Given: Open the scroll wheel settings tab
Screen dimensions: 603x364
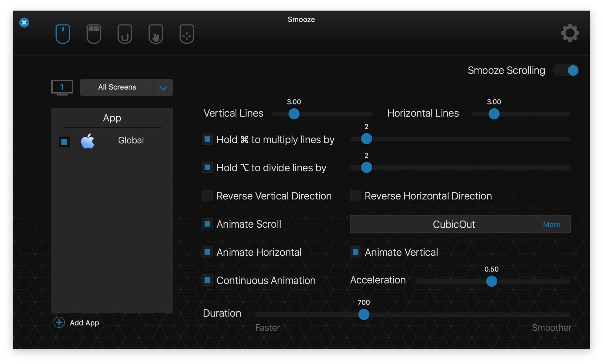Looking at the screenshot, I should pyautogui.click(x=63, y=34).
